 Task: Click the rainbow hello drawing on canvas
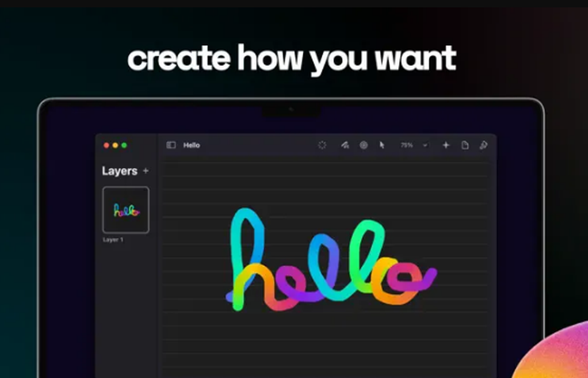[x=332, y=259]
